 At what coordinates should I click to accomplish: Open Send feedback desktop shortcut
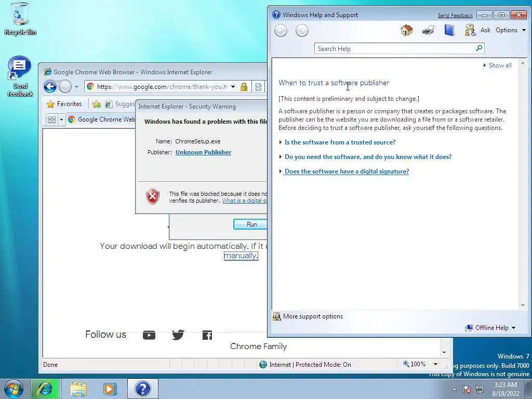pyautogui.click(x=20, y=76)
